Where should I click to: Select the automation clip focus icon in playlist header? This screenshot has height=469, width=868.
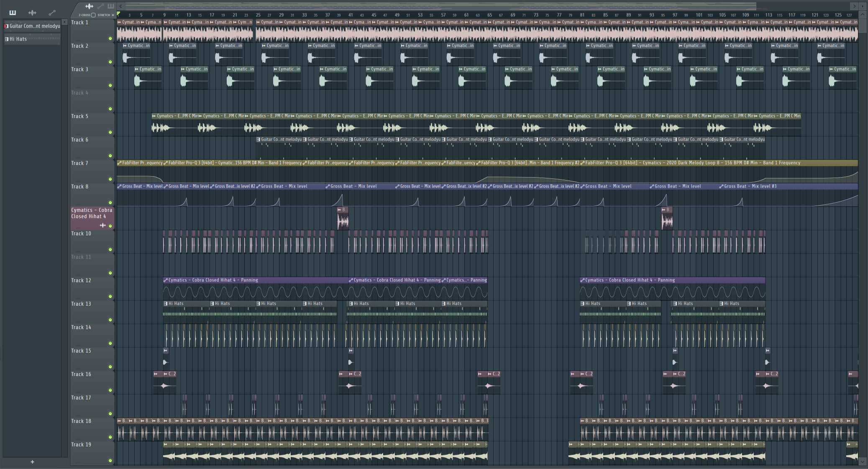click(100, 6)
